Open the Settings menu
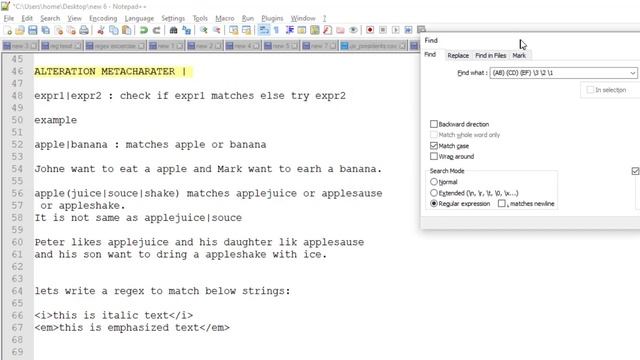Screen dimensions: 640x360 click(x=173, y=18)
